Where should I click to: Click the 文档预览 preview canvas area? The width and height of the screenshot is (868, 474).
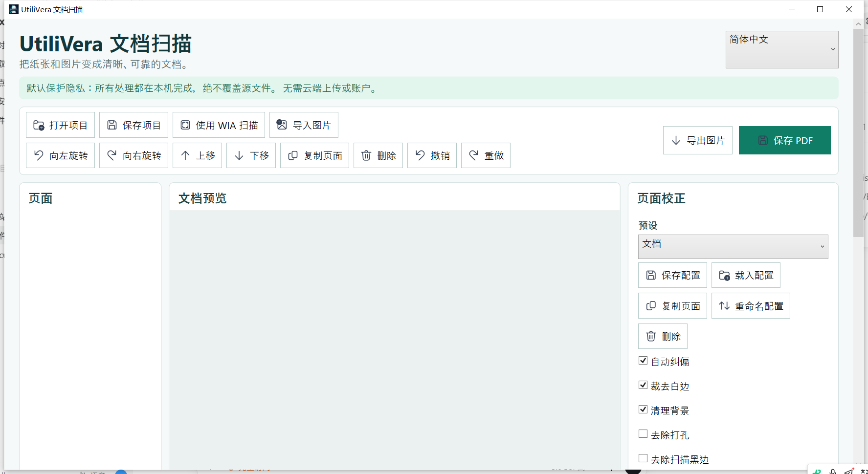coord(395,340)
